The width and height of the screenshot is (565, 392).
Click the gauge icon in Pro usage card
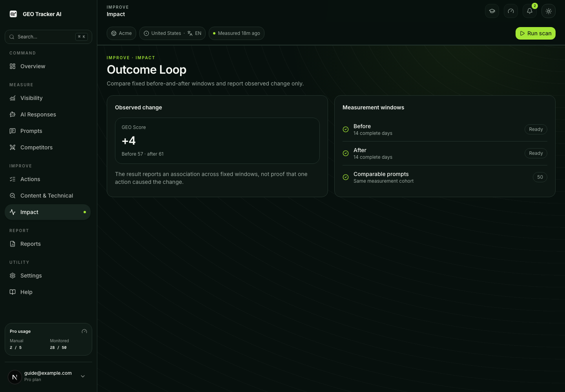pos(84,331)
